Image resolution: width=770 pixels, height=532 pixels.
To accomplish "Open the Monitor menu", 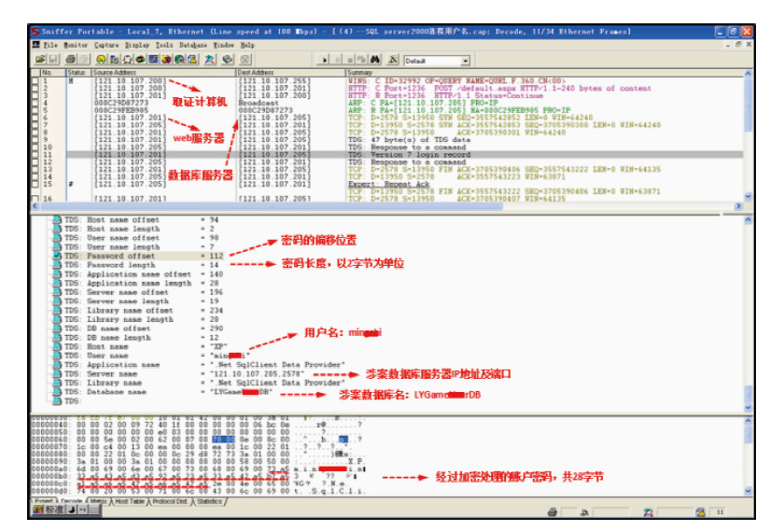I will 76,45.
